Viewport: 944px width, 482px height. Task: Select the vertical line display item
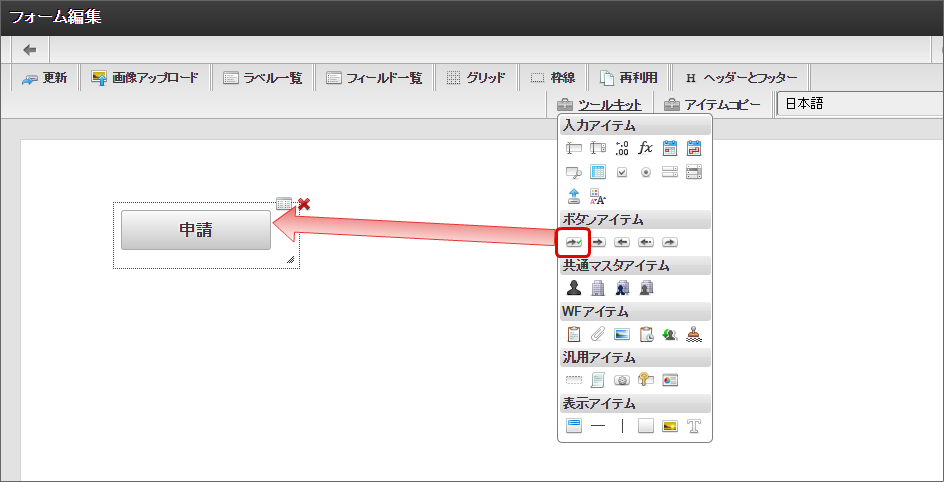click(622, 426)
